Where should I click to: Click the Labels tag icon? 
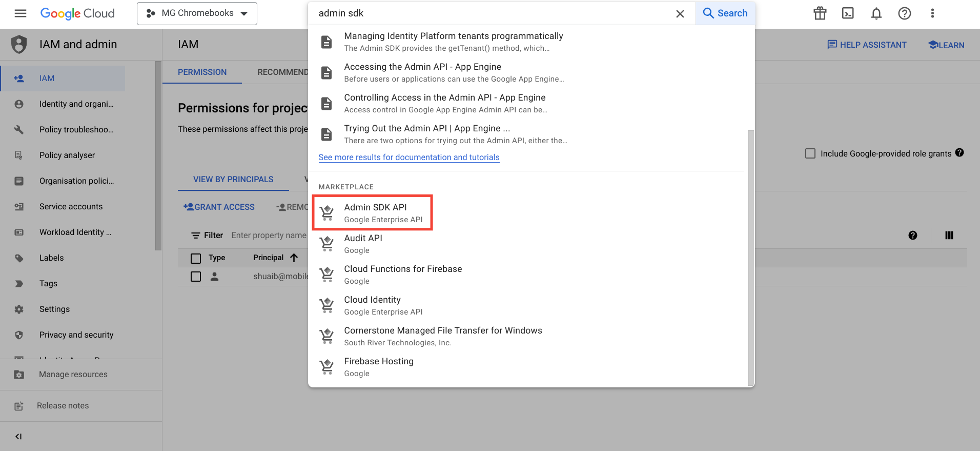(x=19, y=258)
